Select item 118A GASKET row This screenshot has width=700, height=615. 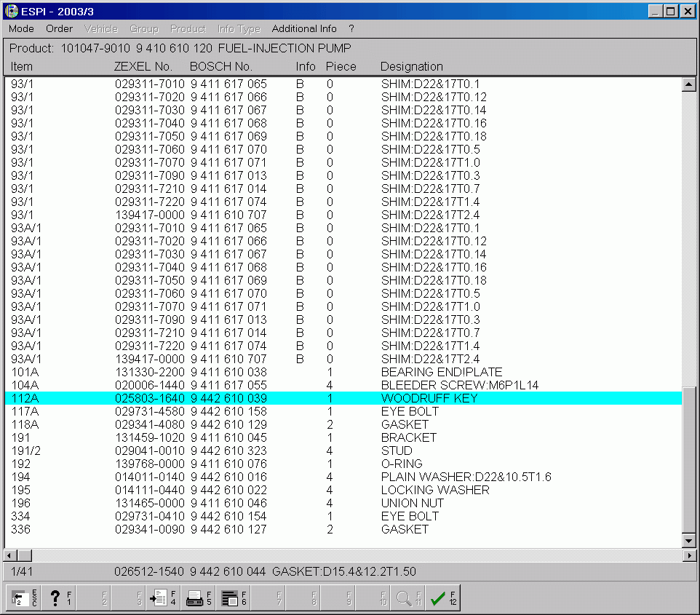coord(343,424)
